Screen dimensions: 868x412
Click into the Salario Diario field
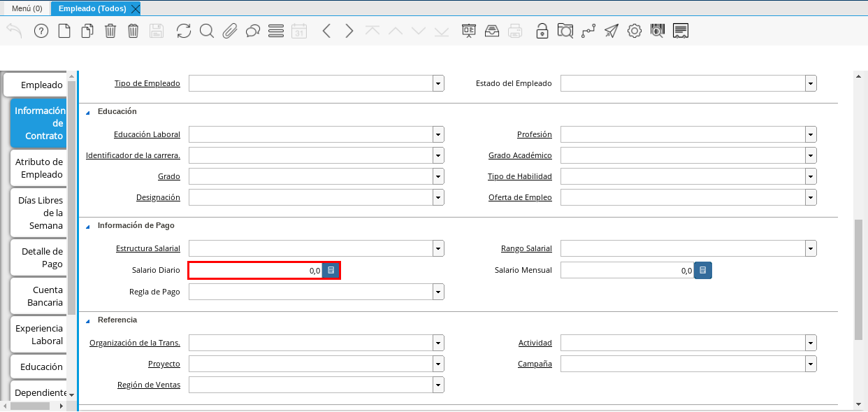pos(255,271)
